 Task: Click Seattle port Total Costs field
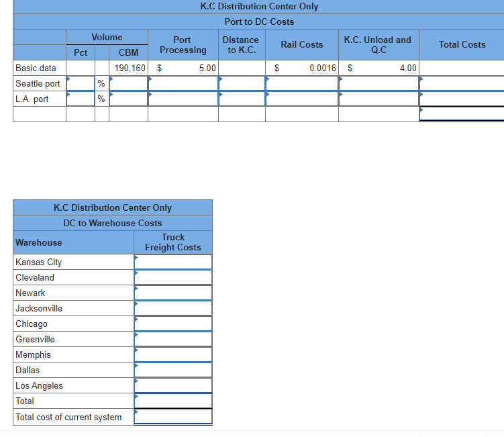coord(462,83)
